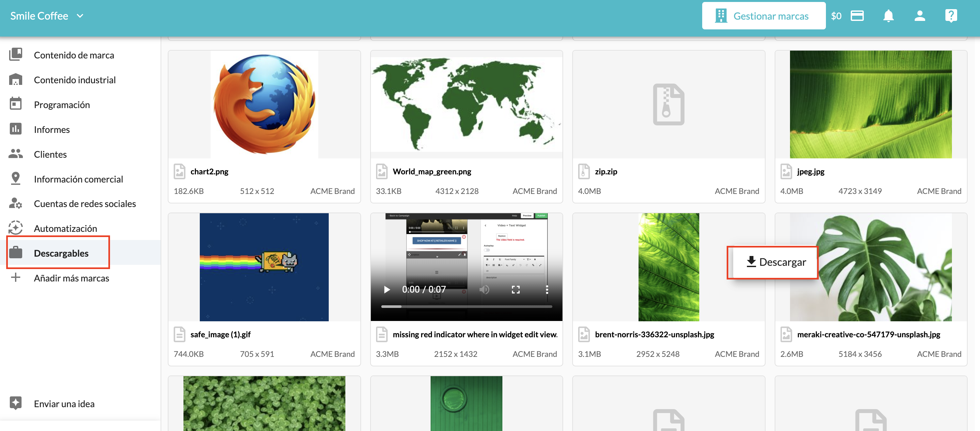Viewport: 980px width, 431px height.
Task: Open the help question mark icon
Action: (x=951, y=16)
